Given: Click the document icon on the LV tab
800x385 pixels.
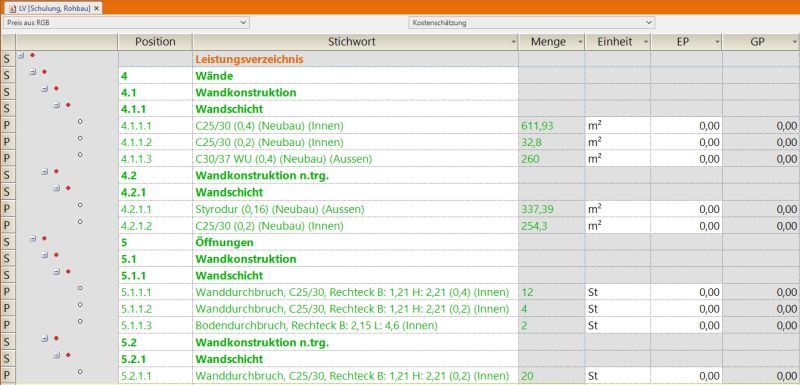Looking at the screenshot, I should [13, 9].
